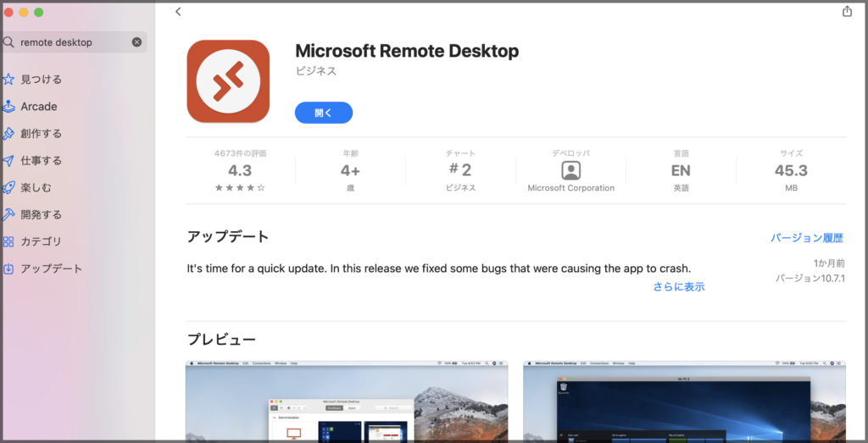The width and height of the screenshot is (868, 443).
Task: Click the paintbrush icon beside 創作する
Action: tap(8, 133)
